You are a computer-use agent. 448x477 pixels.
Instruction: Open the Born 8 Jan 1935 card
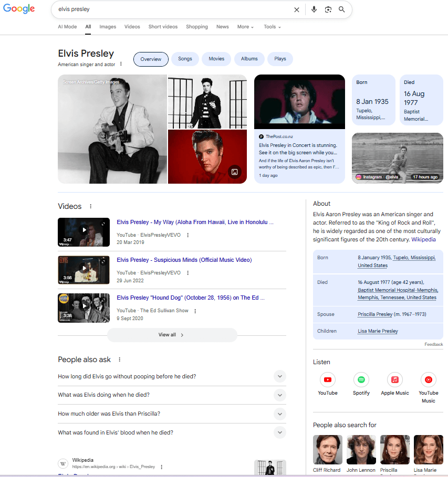[374, 100]
